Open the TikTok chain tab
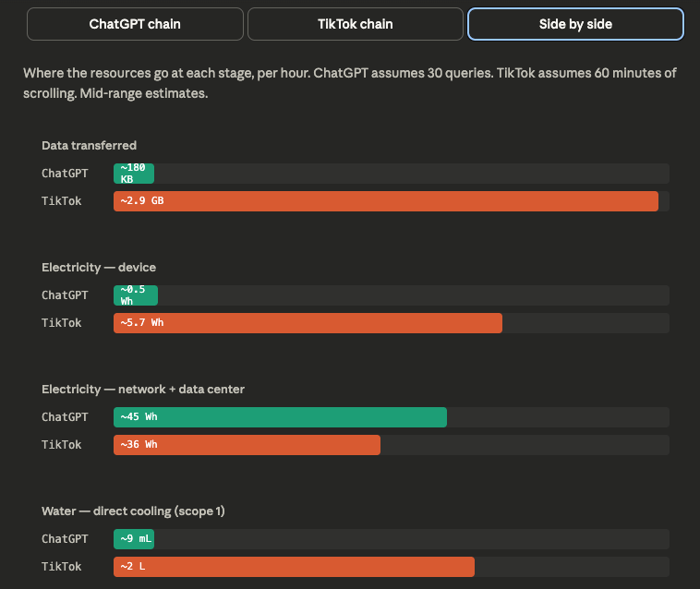 click(356, 25)
